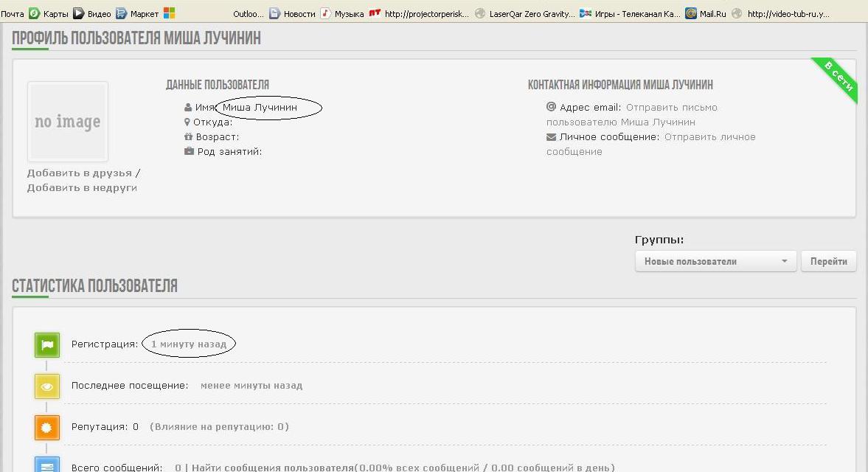
Task: Click the blue total messages icon
Action: point(47,466)
